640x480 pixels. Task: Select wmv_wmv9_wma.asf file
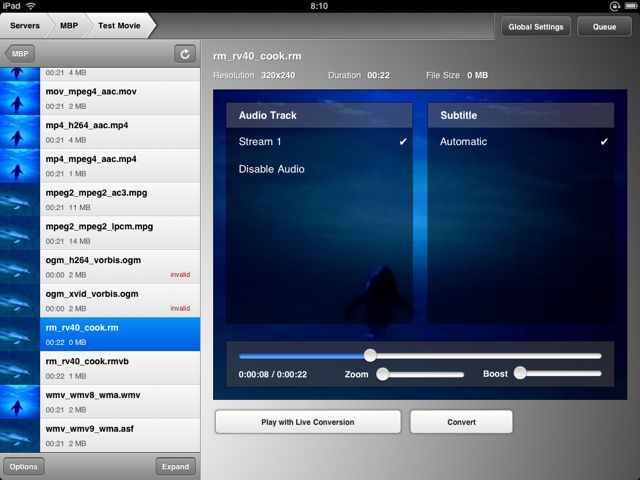pyautogui.click(x=100, y=436)
